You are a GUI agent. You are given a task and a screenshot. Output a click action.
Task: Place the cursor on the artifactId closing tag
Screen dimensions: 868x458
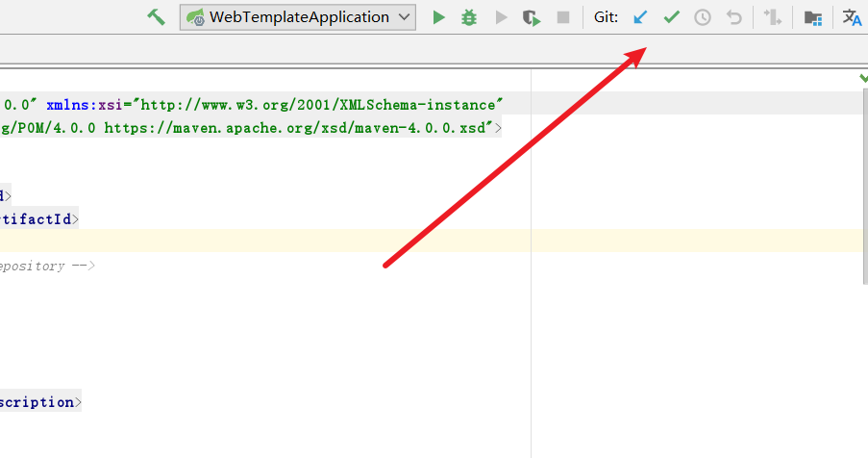[38, 218]
